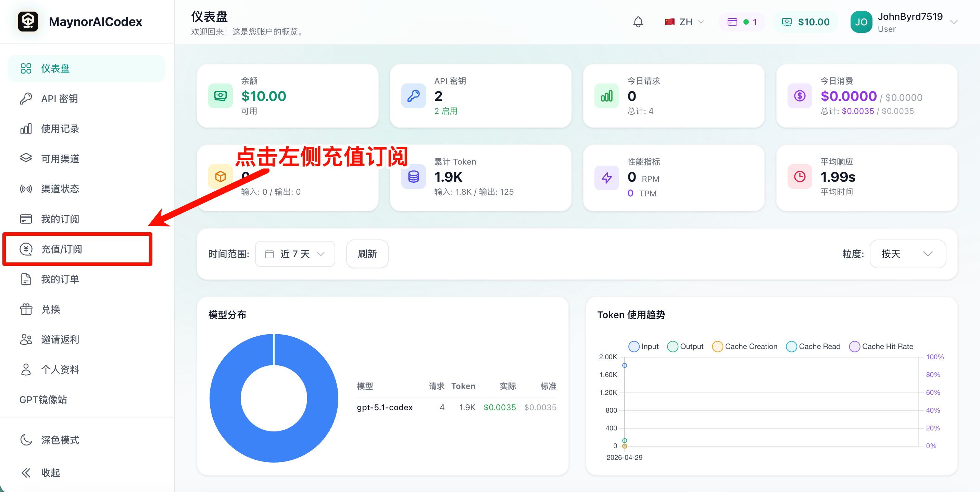Expand the ZH language dropdown
Screen dimensions: 980x492
pos(684,22)
